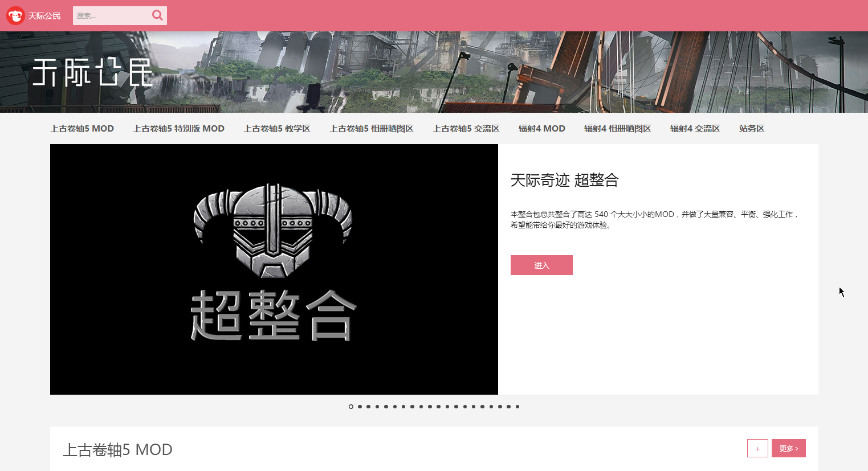Click the plus button beside 更多
Screen dimensions: 868x471
pyautogui.click(x=757, y=448)
